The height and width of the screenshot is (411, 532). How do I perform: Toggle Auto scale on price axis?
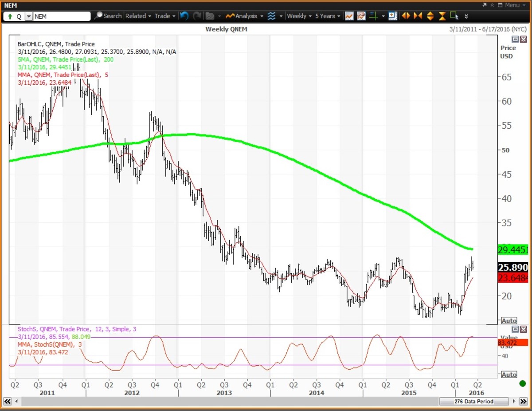point(509,320)
